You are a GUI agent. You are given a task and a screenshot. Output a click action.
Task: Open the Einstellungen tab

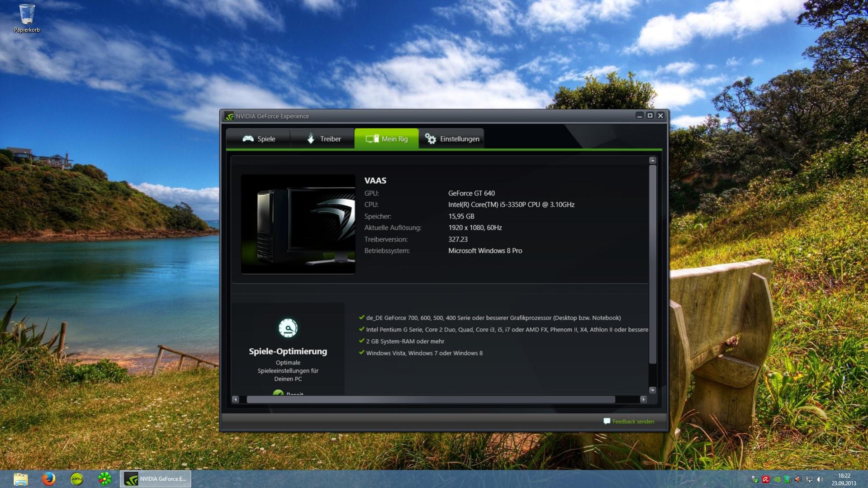[x=451, y=139]
